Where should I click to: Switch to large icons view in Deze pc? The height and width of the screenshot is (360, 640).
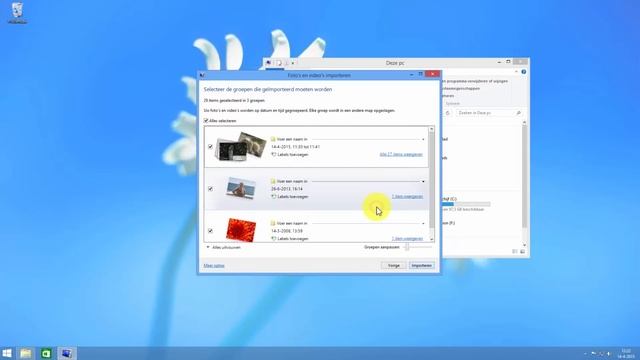(x=522, y=251)
